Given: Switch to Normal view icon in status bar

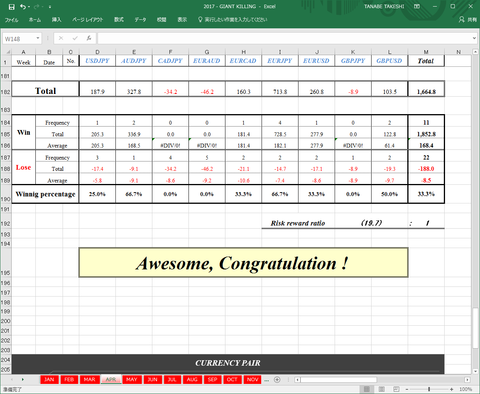Looking at the screenshot, I should pyautogui.click(x=367, y=389).
